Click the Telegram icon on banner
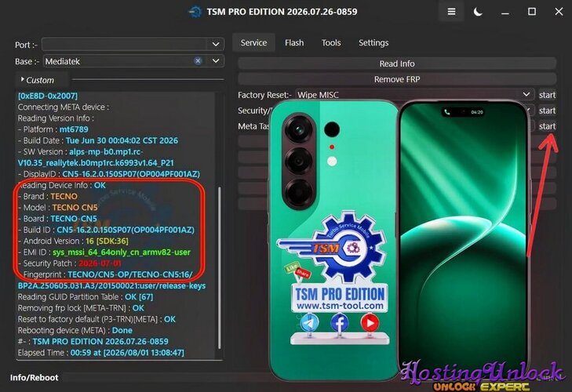The height and width of the screenshot is (392, 572). click(309, 322)
